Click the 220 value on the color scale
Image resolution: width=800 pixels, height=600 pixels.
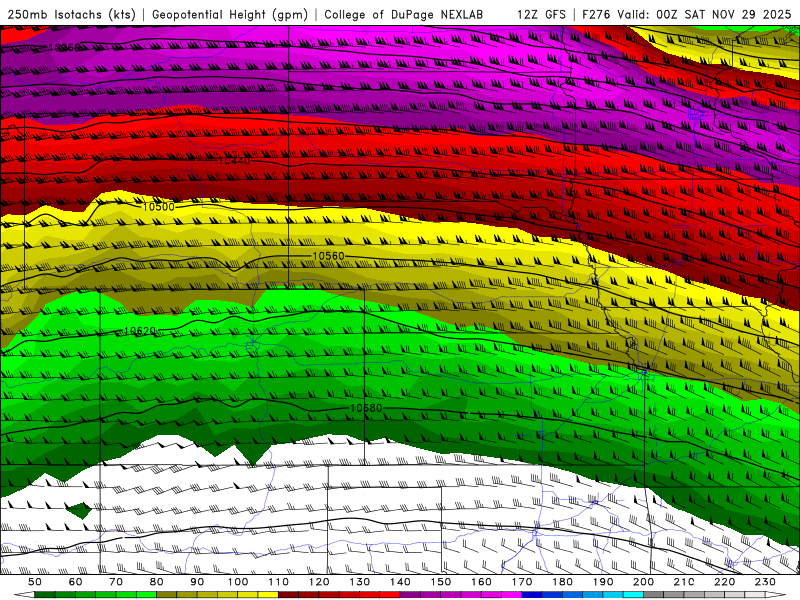tap(724, 582)
